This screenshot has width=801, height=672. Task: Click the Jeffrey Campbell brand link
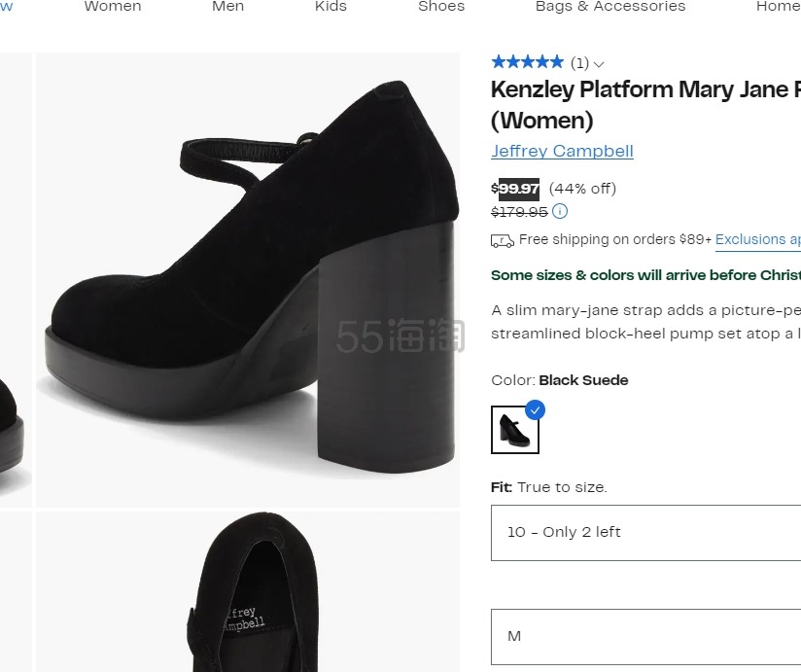coord(562,151)
